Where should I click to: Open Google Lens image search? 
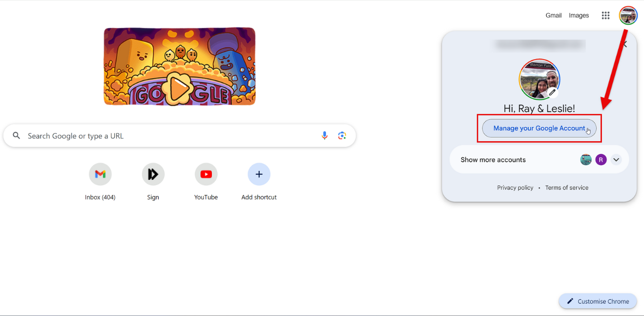[342, 136]
